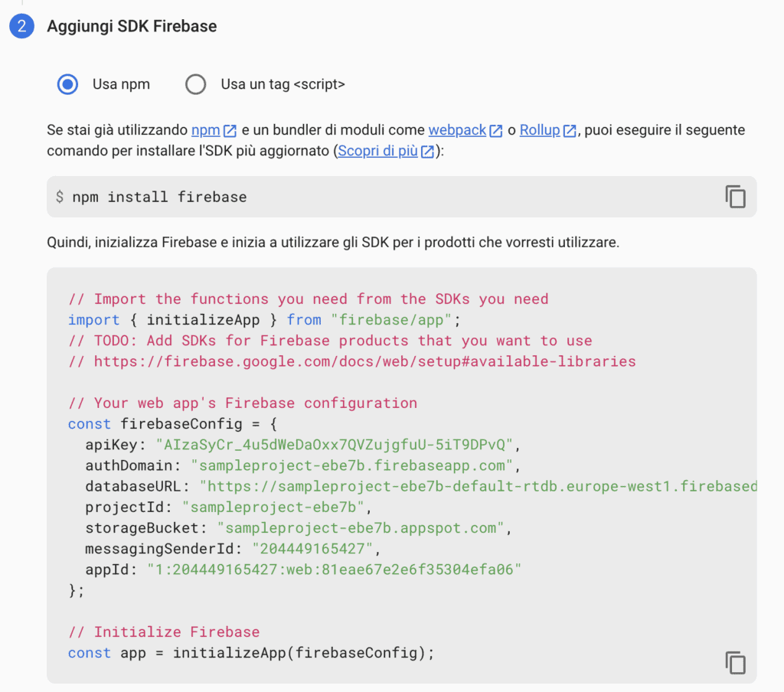Click external-link icon beside npm
Viewport: 784px width, 692px height.
[x=230, y=131]
